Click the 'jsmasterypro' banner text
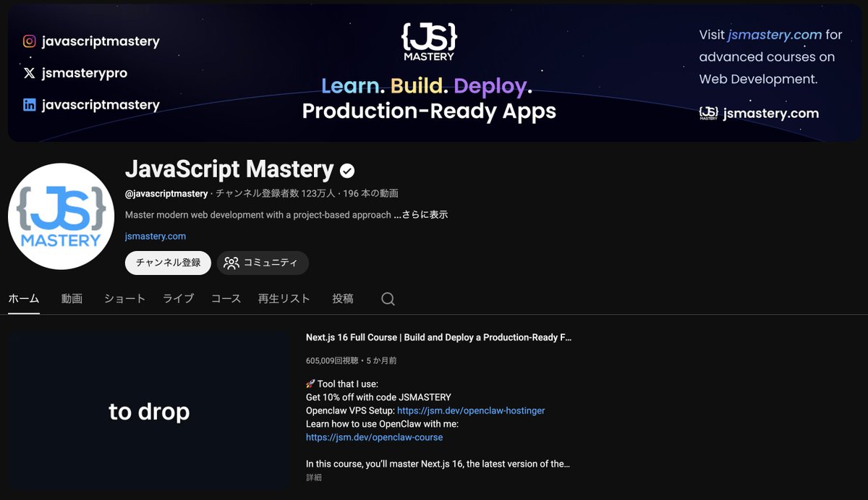This screenshot has height=500, width=868. [85, 73]
